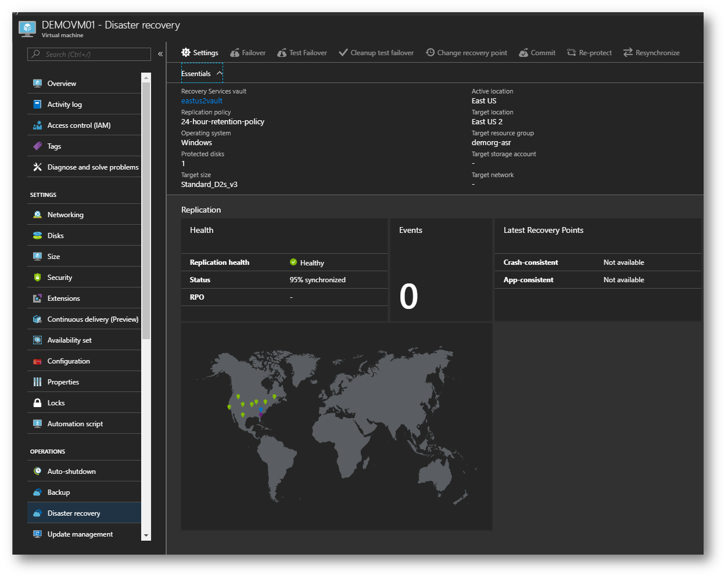
Task: Click the Configuration toolbox icon
Action: pyautogui.click(x=37, y=361)
